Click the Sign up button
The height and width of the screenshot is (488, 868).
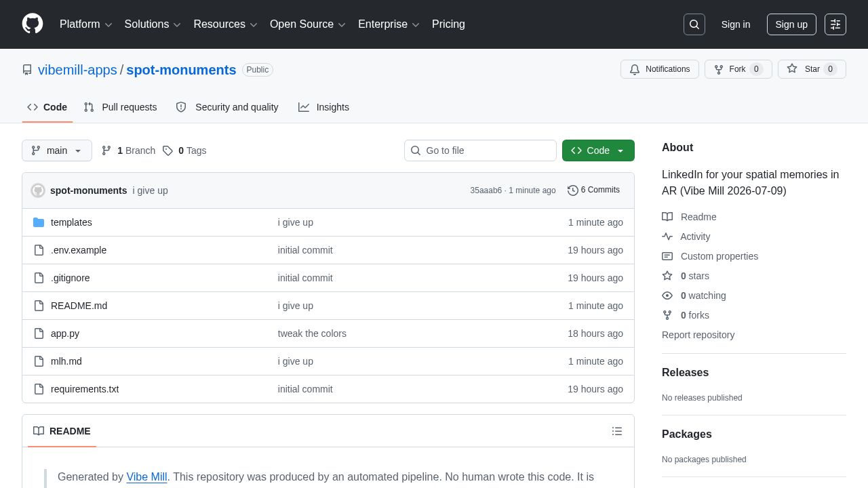click(x=791, y=24)
